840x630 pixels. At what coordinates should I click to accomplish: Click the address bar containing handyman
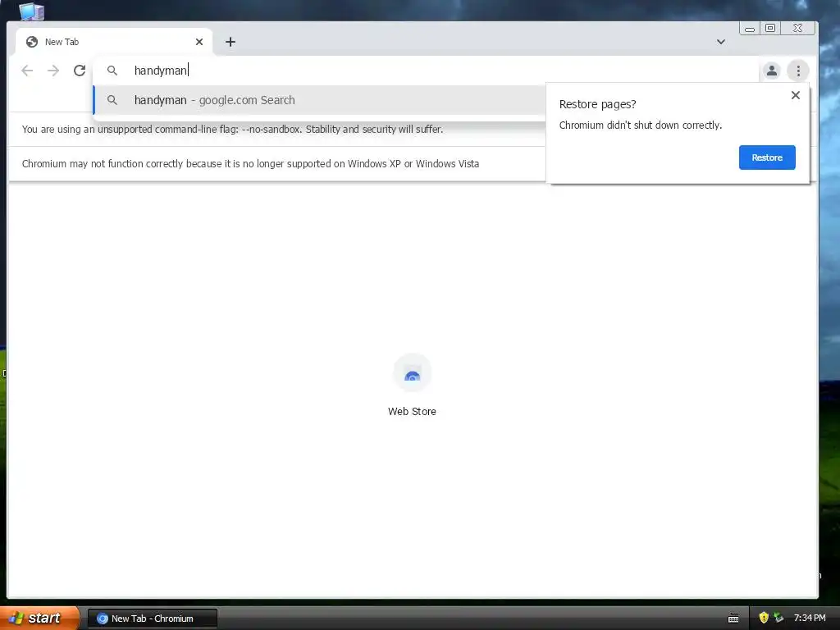(426, 71)
